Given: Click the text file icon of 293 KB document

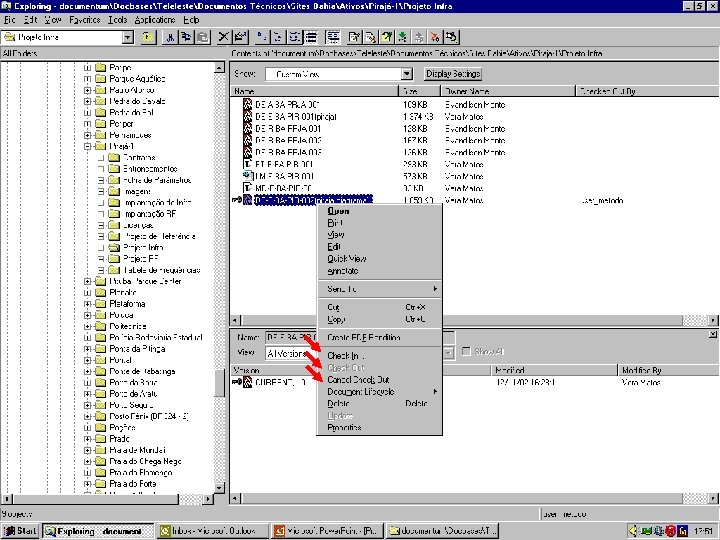Looking at the screenshot, I should (x=248, y=164).
